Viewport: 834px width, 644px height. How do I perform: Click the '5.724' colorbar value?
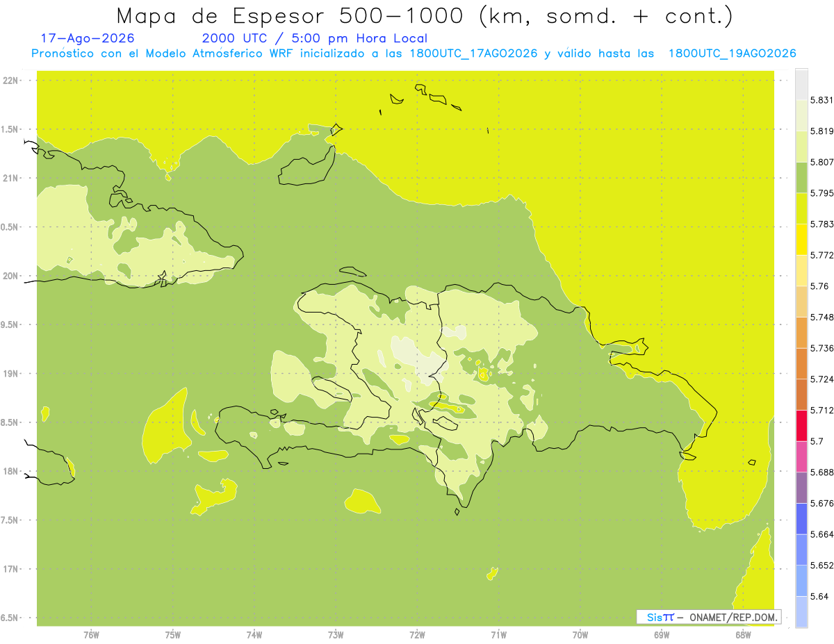821,379
